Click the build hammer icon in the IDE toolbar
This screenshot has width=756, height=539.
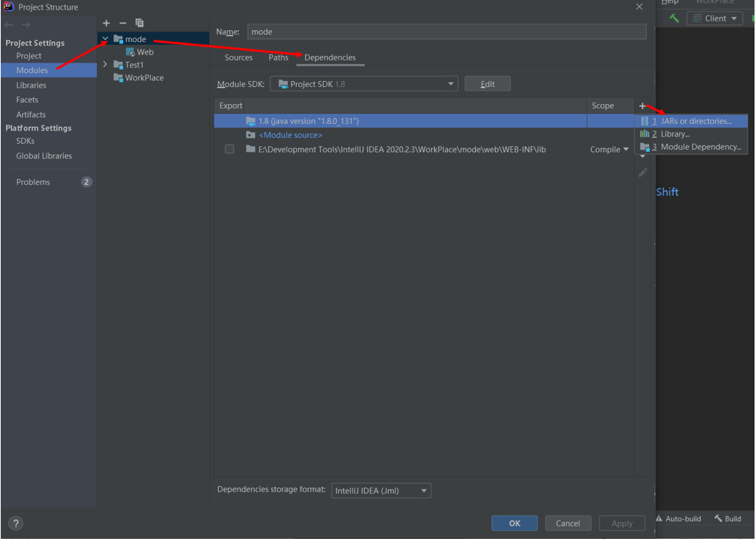click(674, 18)
